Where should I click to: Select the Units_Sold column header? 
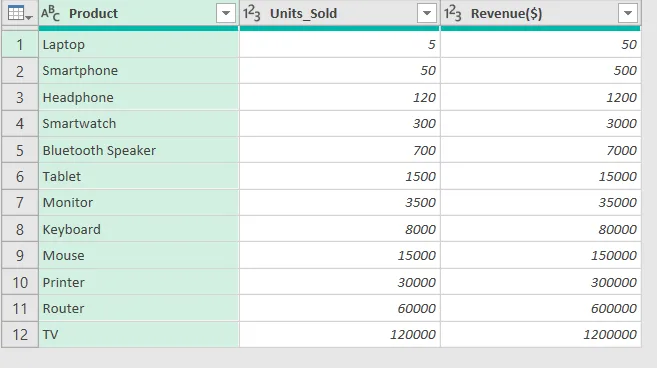[339, 13]
